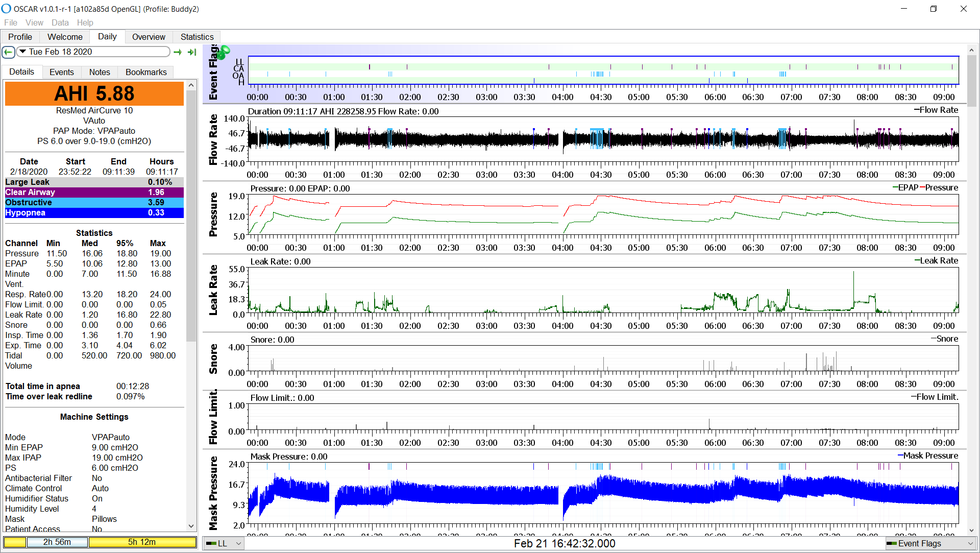Select the Details sub-tab
This screenshot has width=980, height=553.
21,71
